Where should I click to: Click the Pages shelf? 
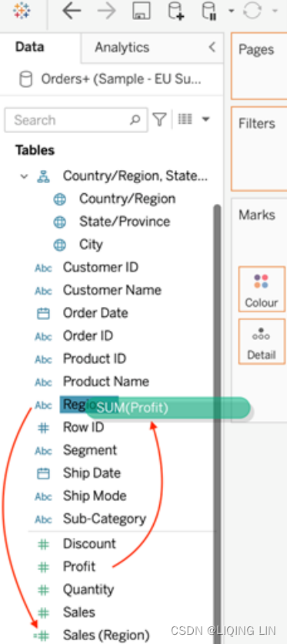tap(259, 66)
